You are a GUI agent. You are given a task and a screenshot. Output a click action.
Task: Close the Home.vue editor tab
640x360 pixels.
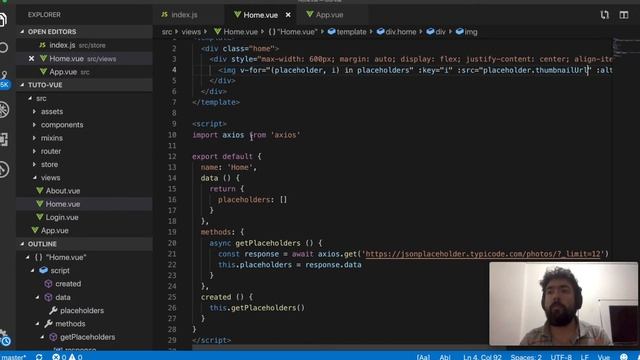point(288,15)
